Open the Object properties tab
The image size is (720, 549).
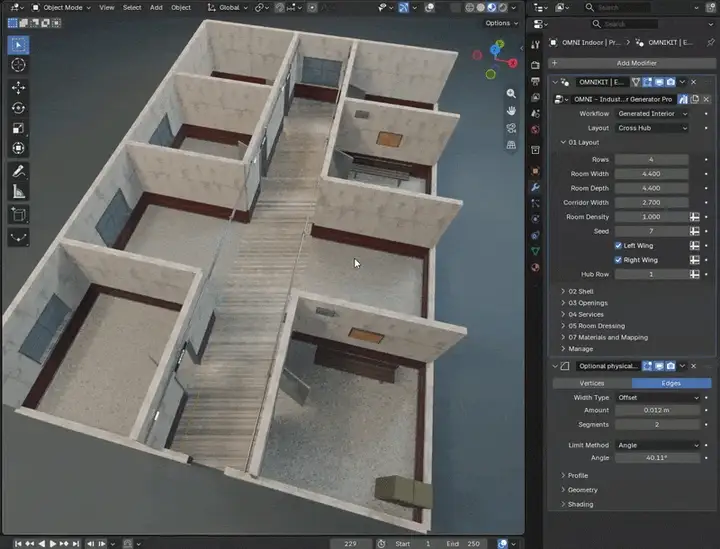pos(535,171)
